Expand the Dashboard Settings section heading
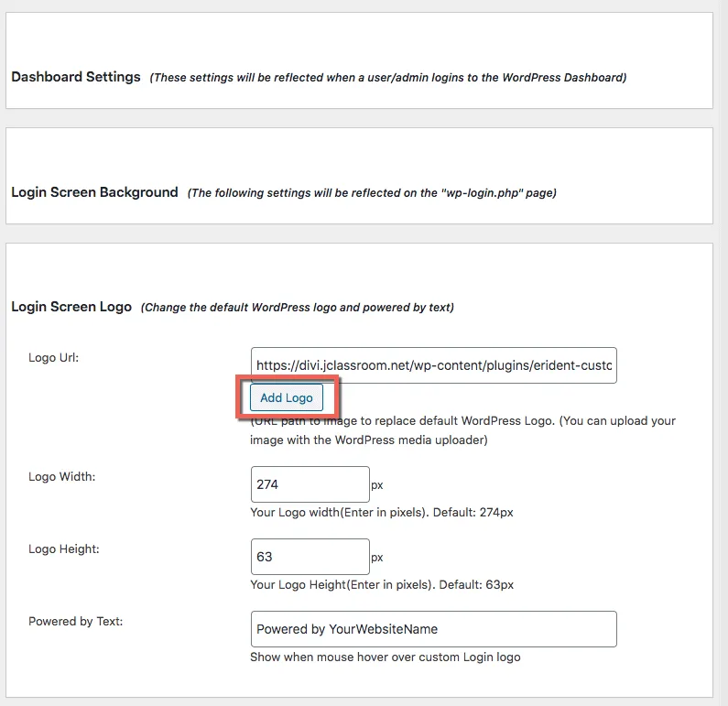 coord(76,77)
